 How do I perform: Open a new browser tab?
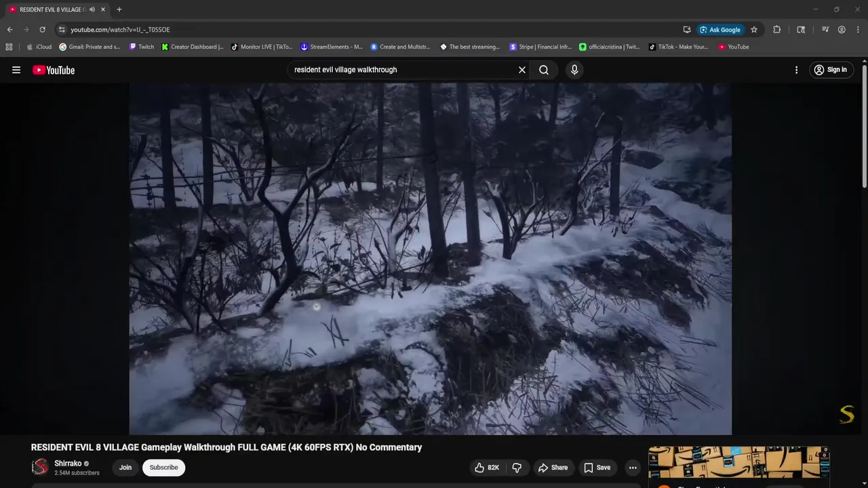[119, 9]
